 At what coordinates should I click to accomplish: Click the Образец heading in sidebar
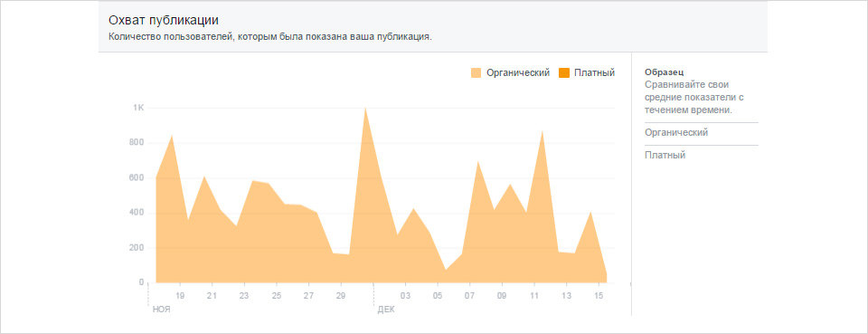665,72
